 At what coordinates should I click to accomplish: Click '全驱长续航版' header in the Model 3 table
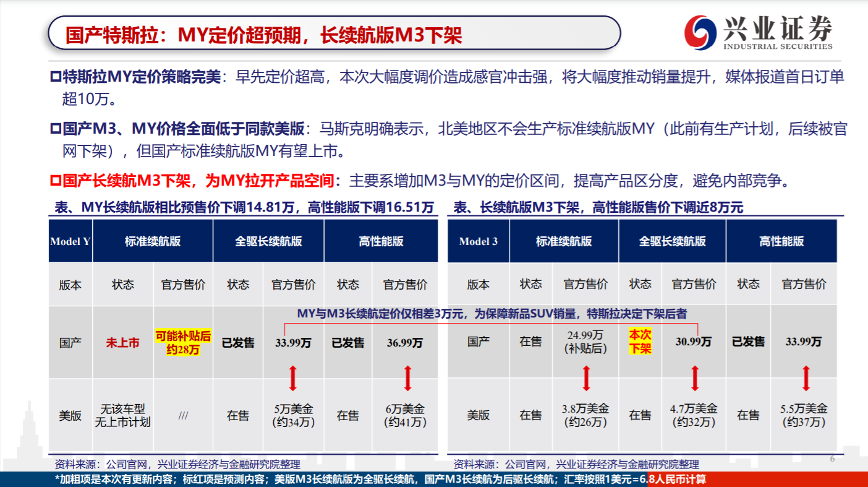[x=672, y=241]
